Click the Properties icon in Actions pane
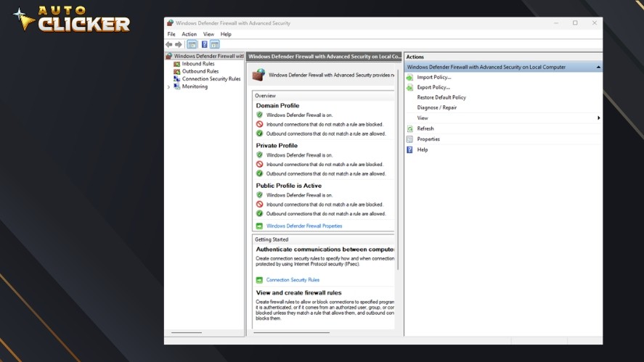Viewport: 644px width, 362px height. pyautogui.click(x=410, y=139)
